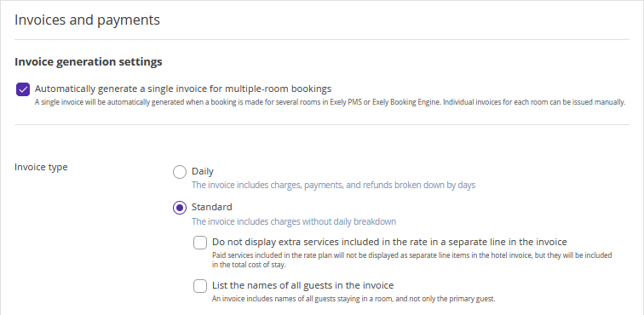Click the 'Invoice type' field label
The width and height of the screenshot is (644, 315).
[41, 167]
